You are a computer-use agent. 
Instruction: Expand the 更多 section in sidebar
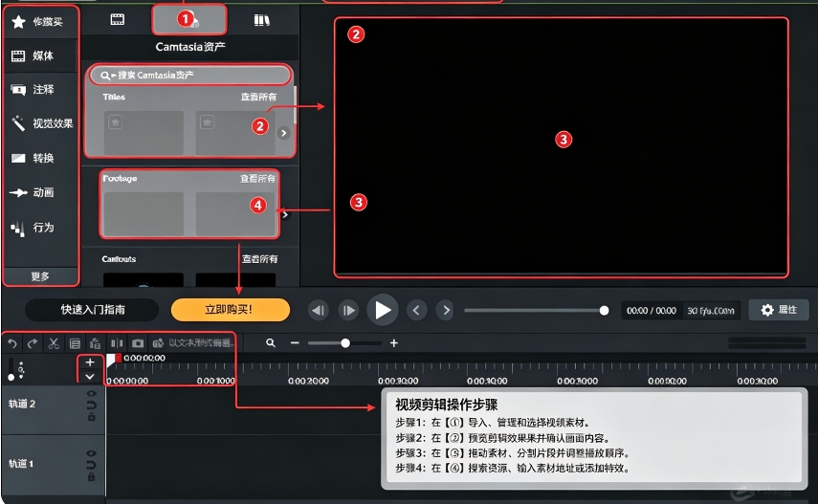click(x=41, y=276)
